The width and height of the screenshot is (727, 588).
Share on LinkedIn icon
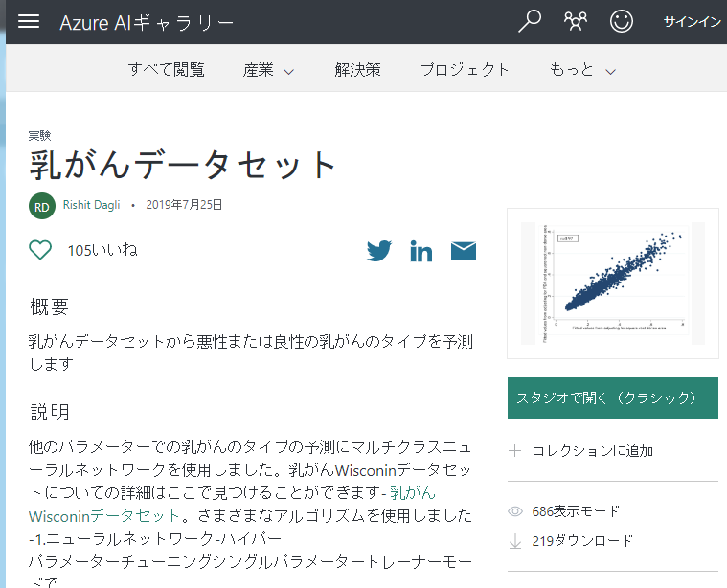point(421,251)
